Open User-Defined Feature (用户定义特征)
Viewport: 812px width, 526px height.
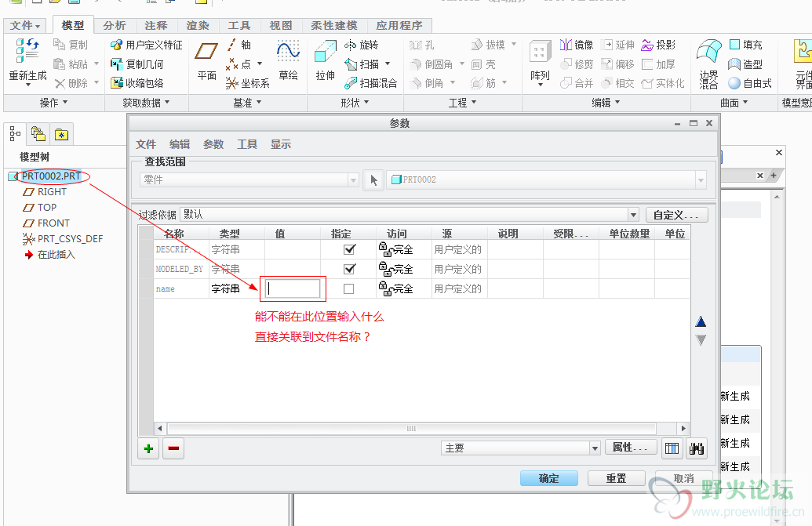coord(147,45)
